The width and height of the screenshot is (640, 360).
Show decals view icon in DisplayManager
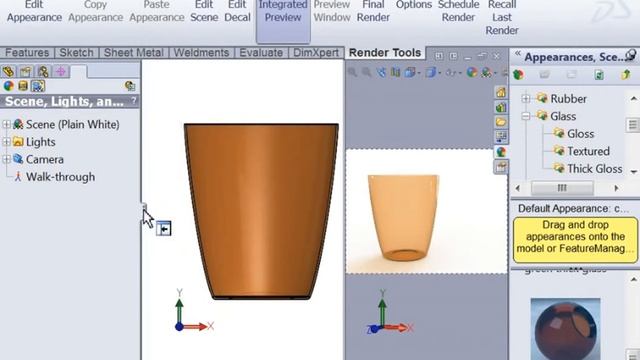click(x=23, y=86)
